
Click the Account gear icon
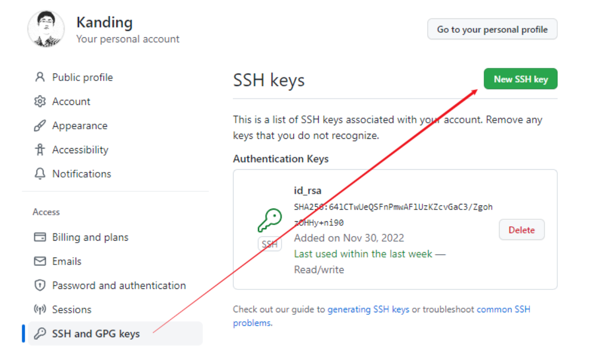coord(40,101)
